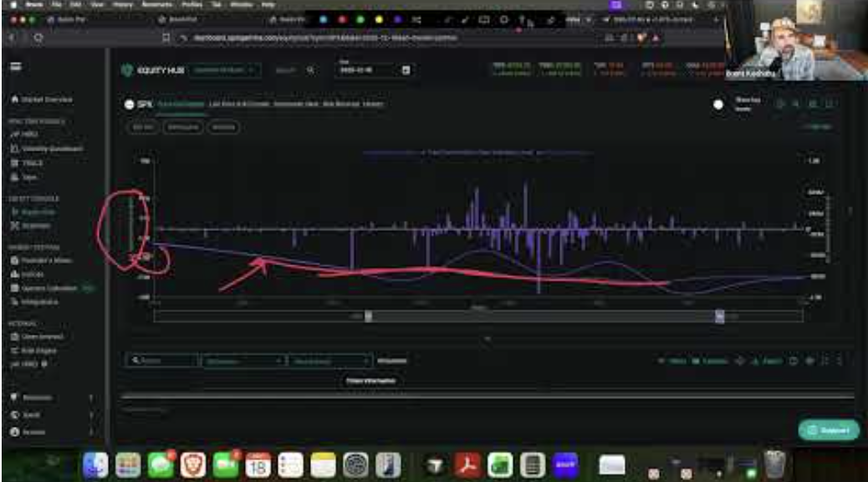Open Market Overview from the sidebar
Viewport: 868px width, 482px height.
(42, 100)
